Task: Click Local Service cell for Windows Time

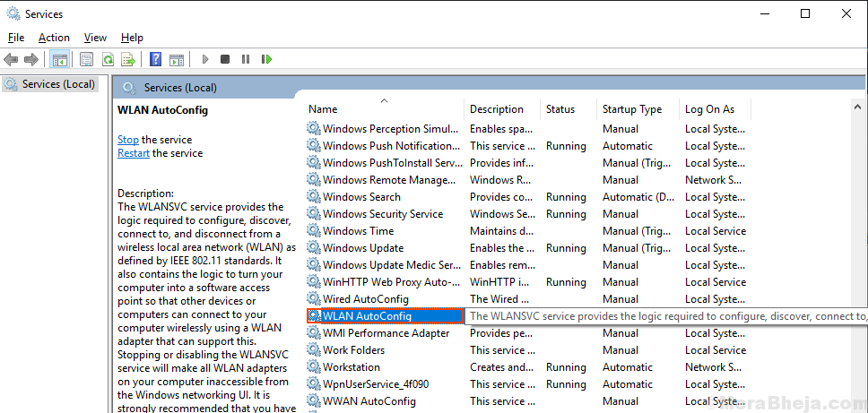Action: (x=716, y=231)
